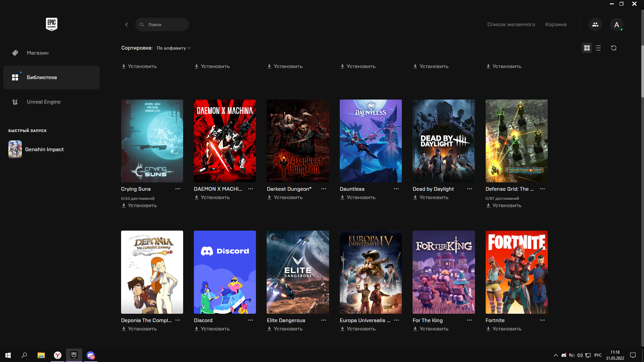Install Elite Dangerous via Установить
644x362 pixels.
[x=285, y=329]
